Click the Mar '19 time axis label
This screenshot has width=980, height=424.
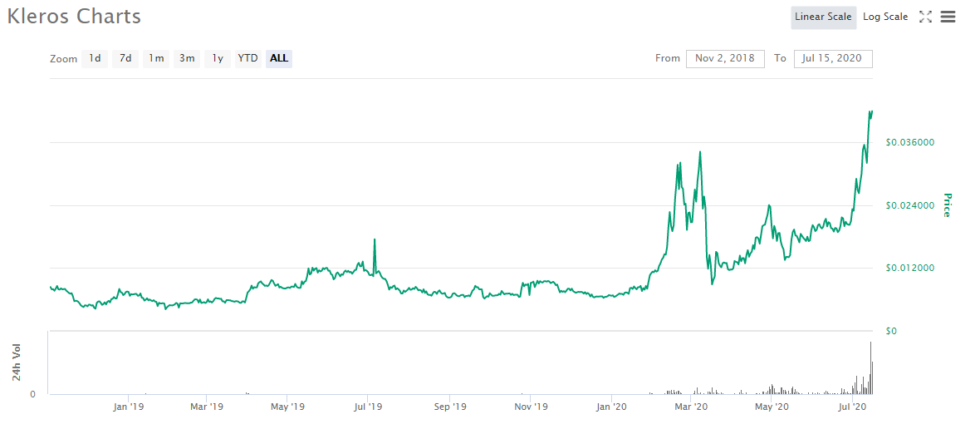[207, 407]
